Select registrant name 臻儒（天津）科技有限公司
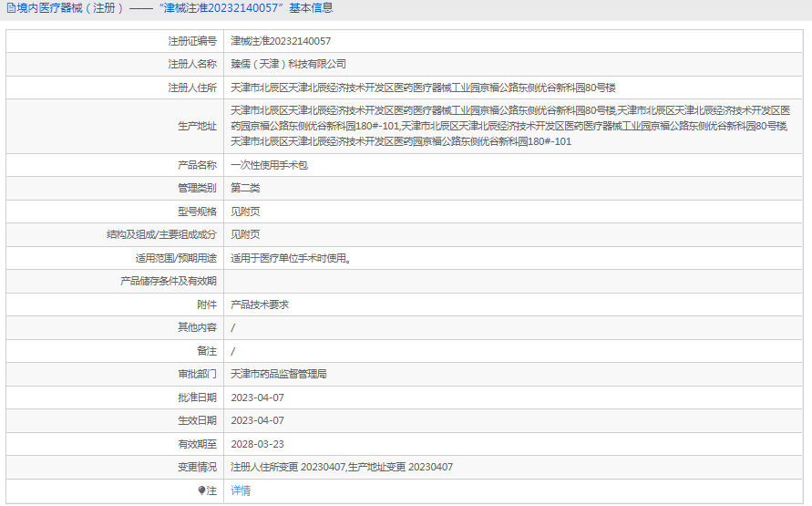This screenshot has height=506, width=812. pyautogui.click(x=289, y=64)
